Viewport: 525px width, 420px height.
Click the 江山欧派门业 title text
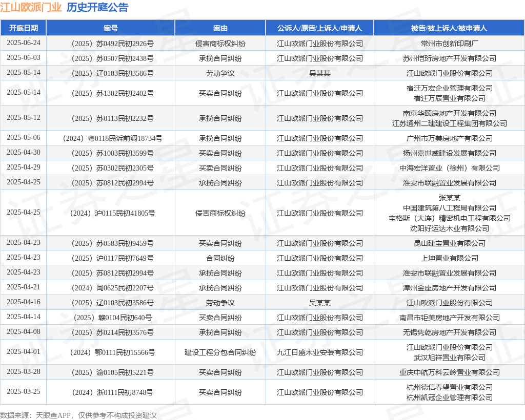click(x=31, y=7)
